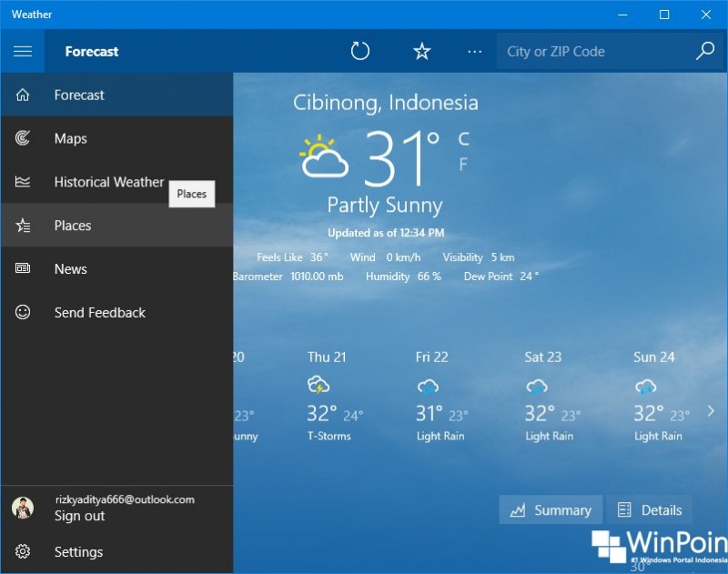Switch temperature unit to Fahrenheit
The height and width of the screenshot is (574, 728).
click(x=463, y=165)
